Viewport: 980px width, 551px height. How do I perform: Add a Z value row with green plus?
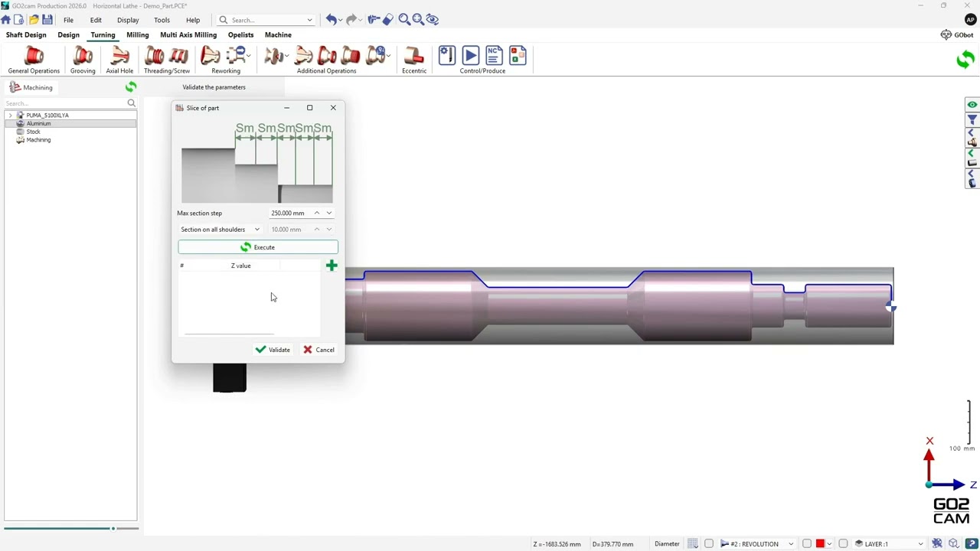(332, 266)
